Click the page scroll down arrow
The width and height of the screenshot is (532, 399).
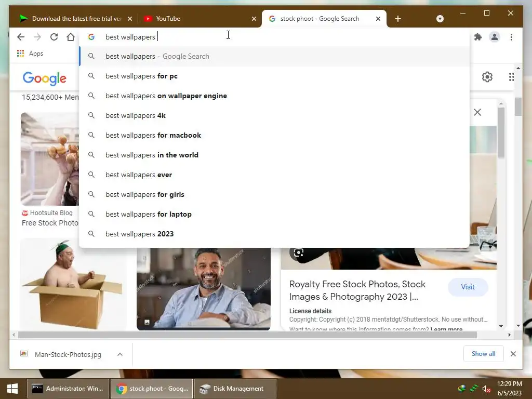click(x=518, y=326)
